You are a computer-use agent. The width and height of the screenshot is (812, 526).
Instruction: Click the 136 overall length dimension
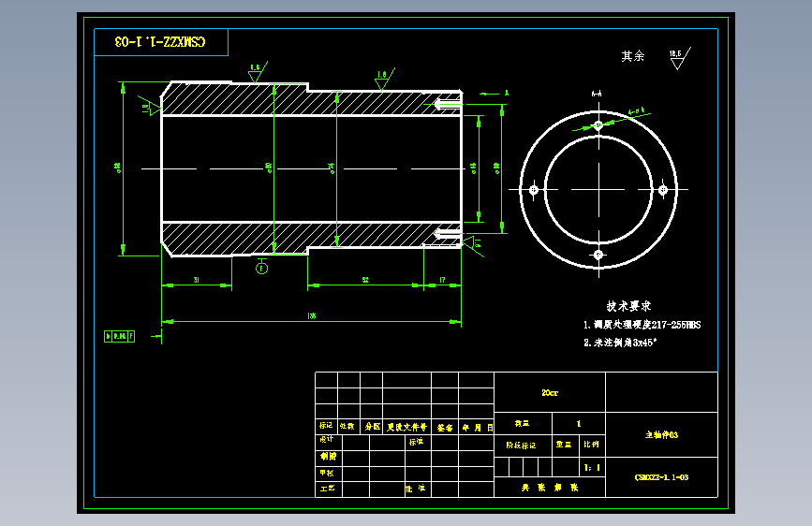tap(311, 315)
